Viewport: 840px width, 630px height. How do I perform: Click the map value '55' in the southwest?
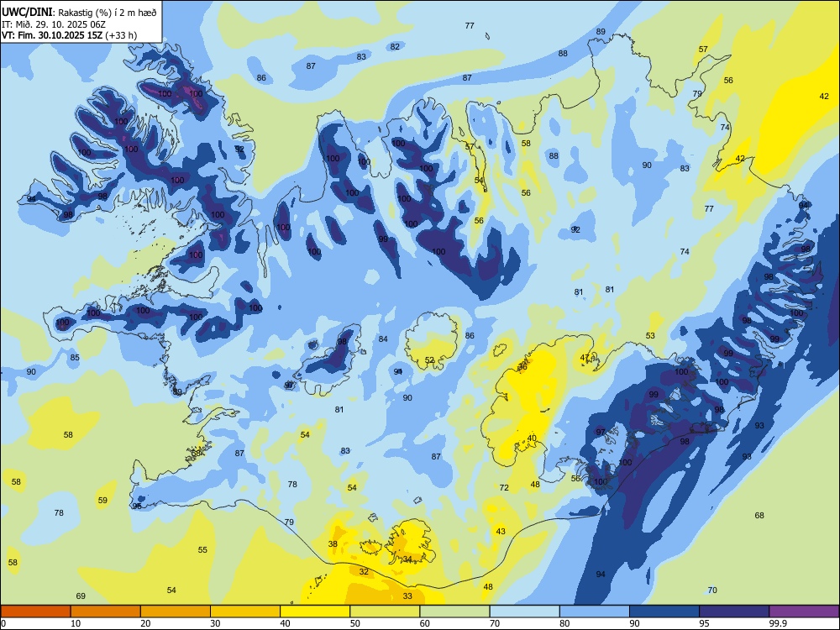pos(202,549)
